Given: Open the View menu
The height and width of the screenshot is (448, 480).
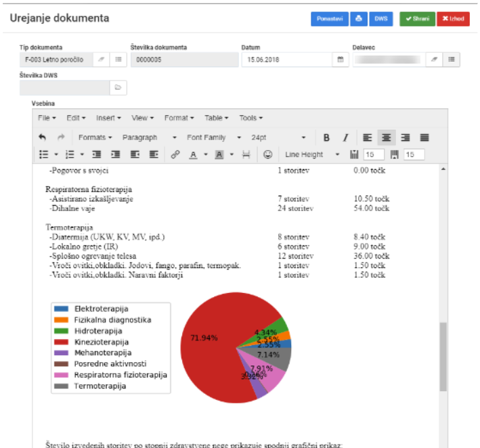Looking at the screenshot, I should click(x=142, y=118).
